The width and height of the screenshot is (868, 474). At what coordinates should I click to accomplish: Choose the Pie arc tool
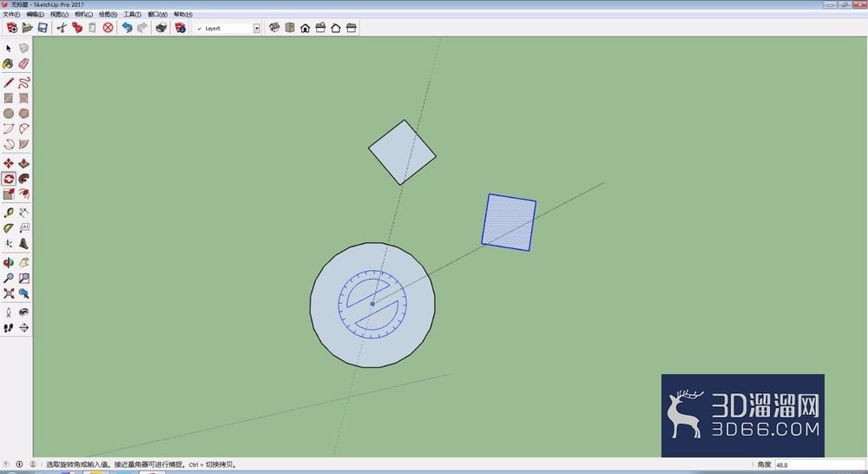pos(23,144)
